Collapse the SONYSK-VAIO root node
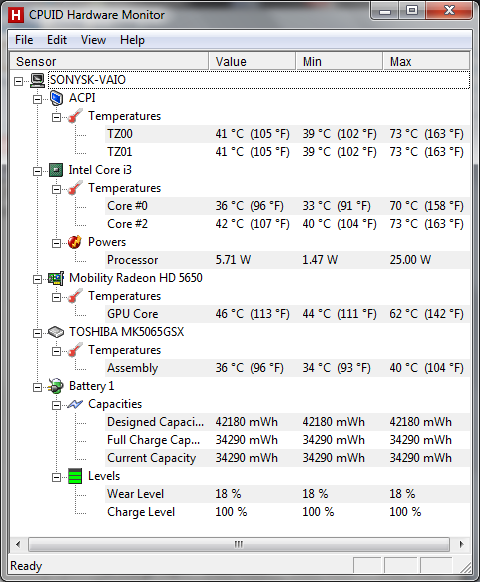The image size is (480, 582). point(19,81)
